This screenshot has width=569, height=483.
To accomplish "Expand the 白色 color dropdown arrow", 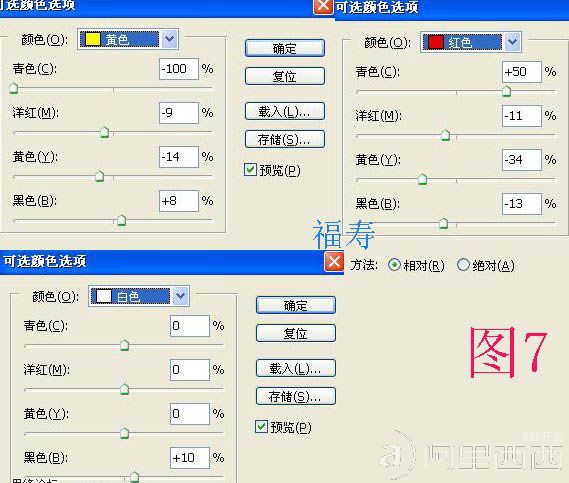I will 180,296.
